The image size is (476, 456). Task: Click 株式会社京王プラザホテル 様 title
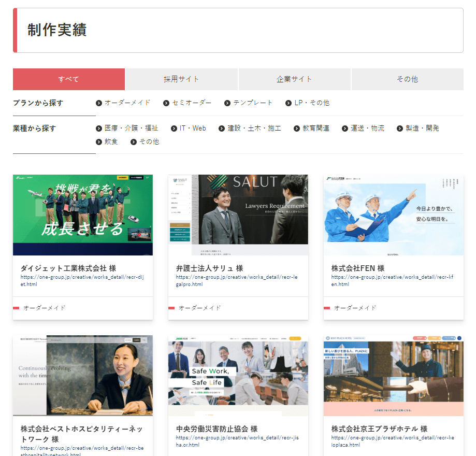point(380,429)
